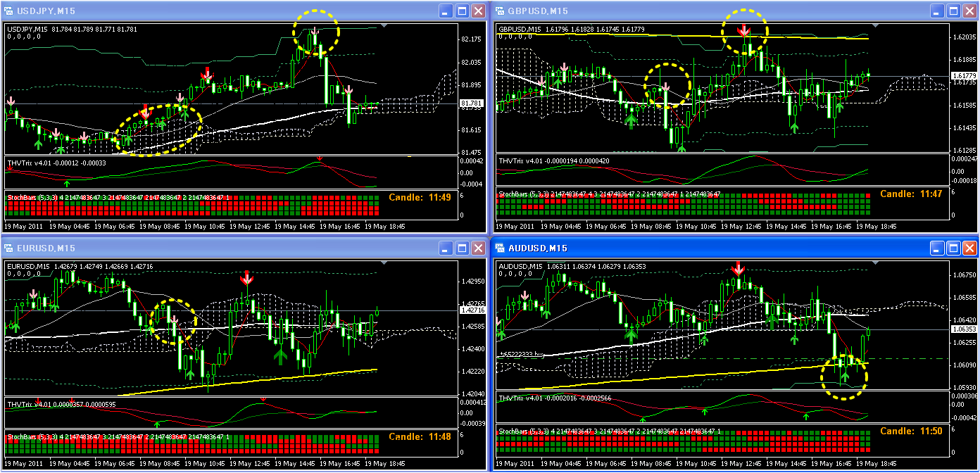The height and width of the screenshot is (473, 980).
Task: Click 19 May 12:45 on GBPUSD time axis
Action: tap(741, 227)
